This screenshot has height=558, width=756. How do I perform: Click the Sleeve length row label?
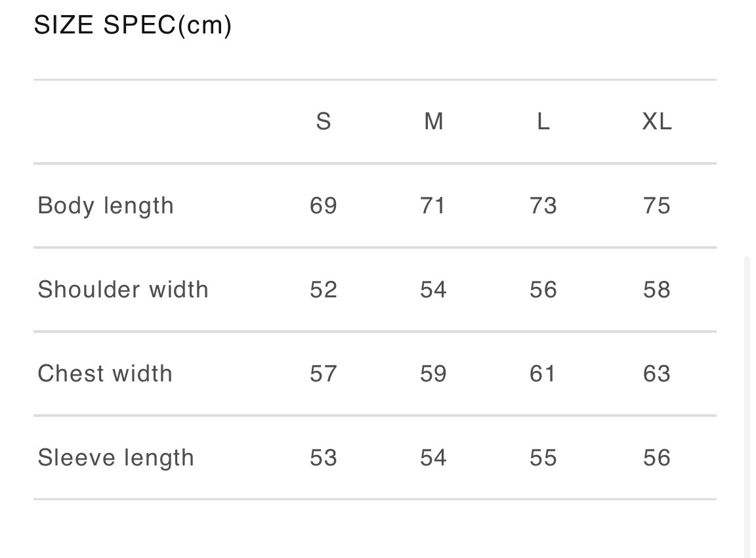point(115,458)
